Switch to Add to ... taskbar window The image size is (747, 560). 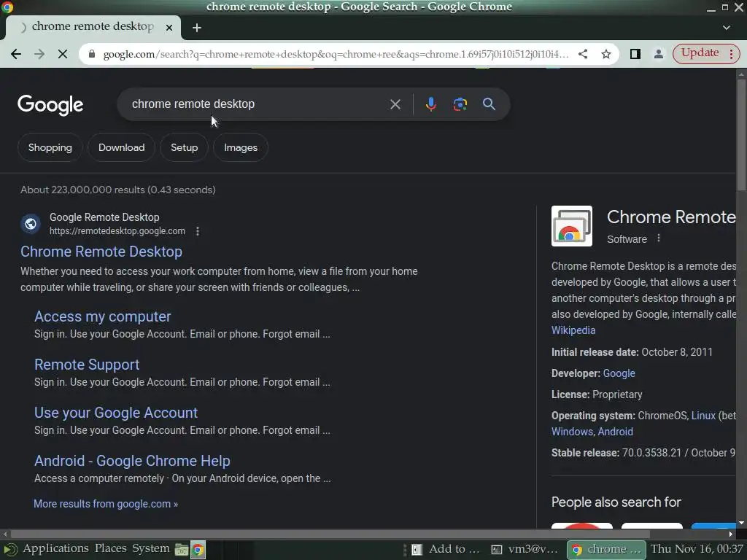pyautogui.click(x=446, y=550)
